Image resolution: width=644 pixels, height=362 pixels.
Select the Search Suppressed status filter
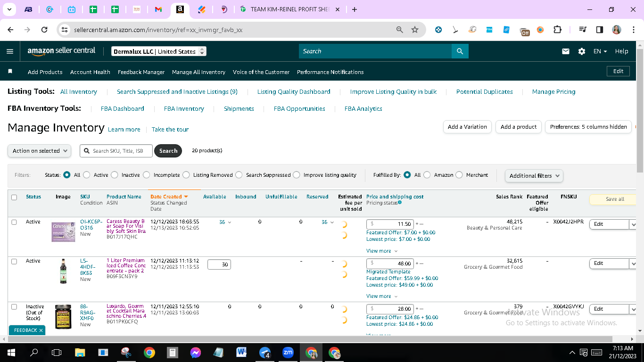click(239, 175)
